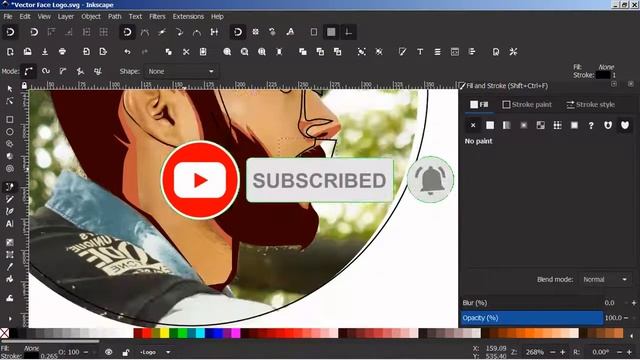Toggle snap to guides
Viewport: 640px width, 360px height.
[349, 32]
